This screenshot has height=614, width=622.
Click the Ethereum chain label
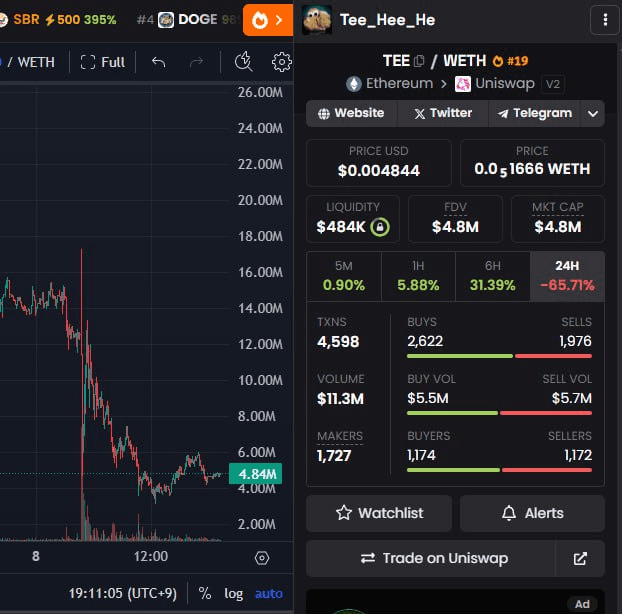[390, 84]
